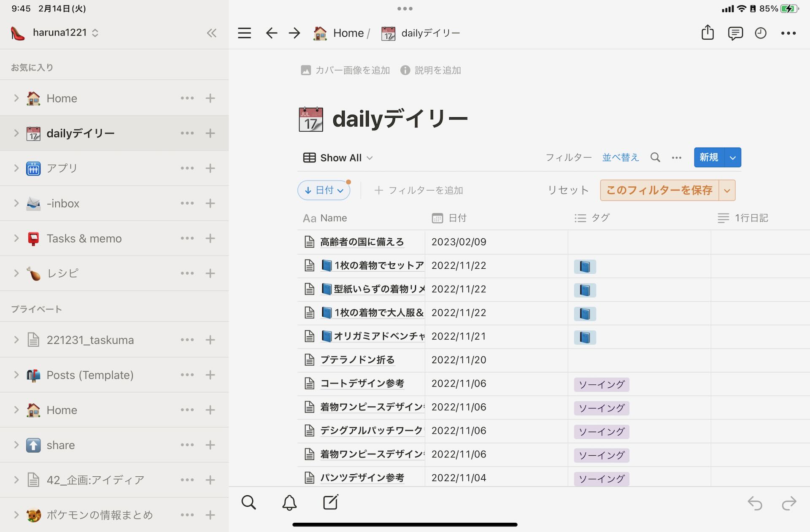The image size is (810, 532).
Task: Click the Home breadcrumb
Action: point(338,33)
